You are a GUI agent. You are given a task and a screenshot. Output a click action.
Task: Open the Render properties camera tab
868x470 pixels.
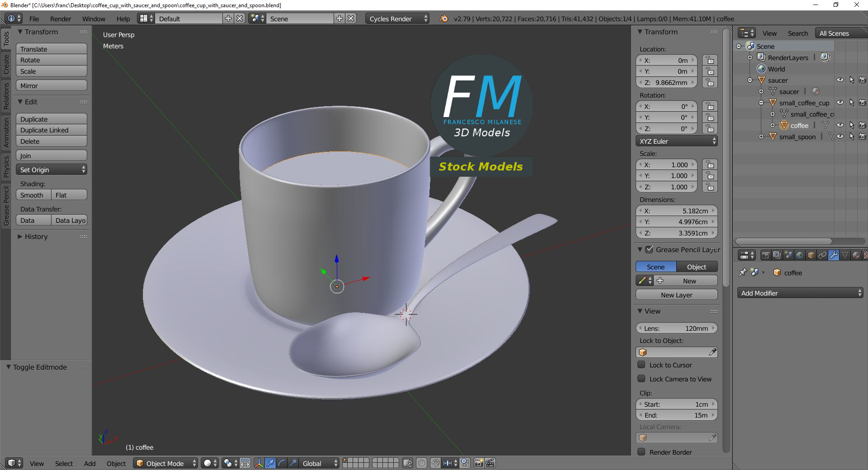click(x=766, y=255)
